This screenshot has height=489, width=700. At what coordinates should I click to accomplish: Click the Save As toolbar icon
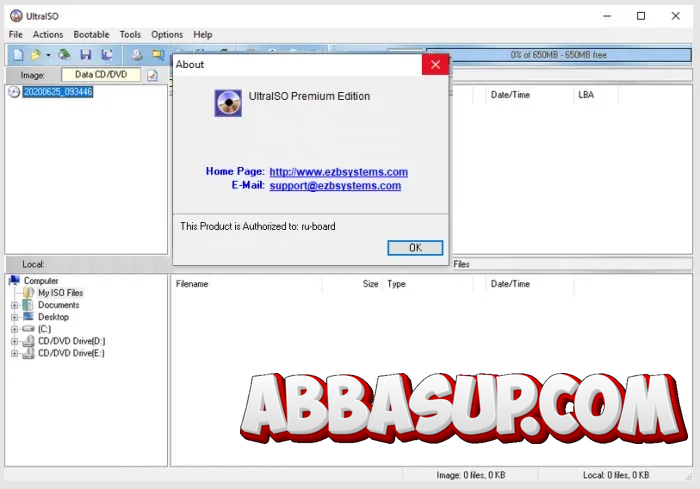coord(106,54)
